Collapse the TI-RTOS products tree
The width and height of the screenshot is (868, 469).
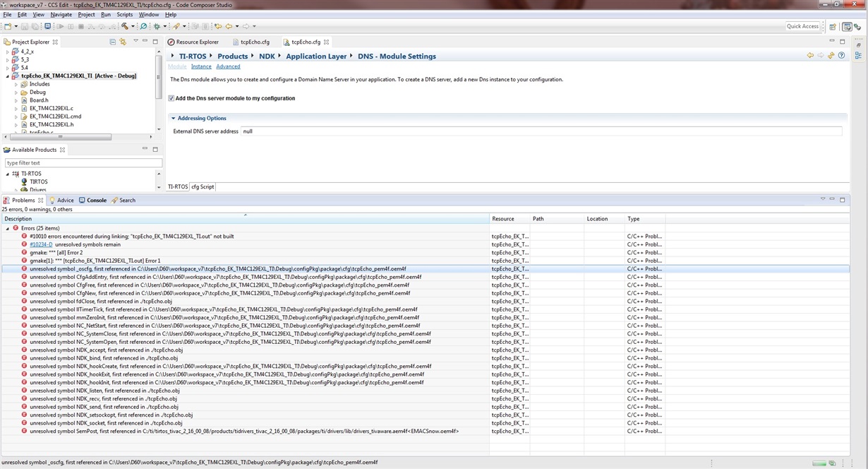[8, 174]
